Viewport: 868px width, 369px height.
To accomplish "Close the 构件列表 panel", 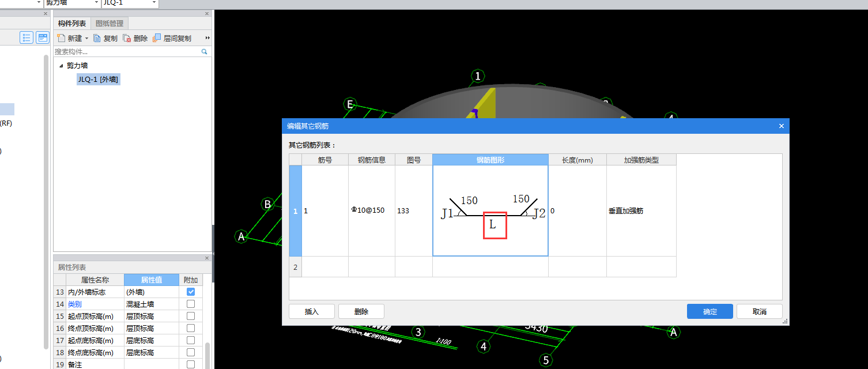I will (207, 13).
